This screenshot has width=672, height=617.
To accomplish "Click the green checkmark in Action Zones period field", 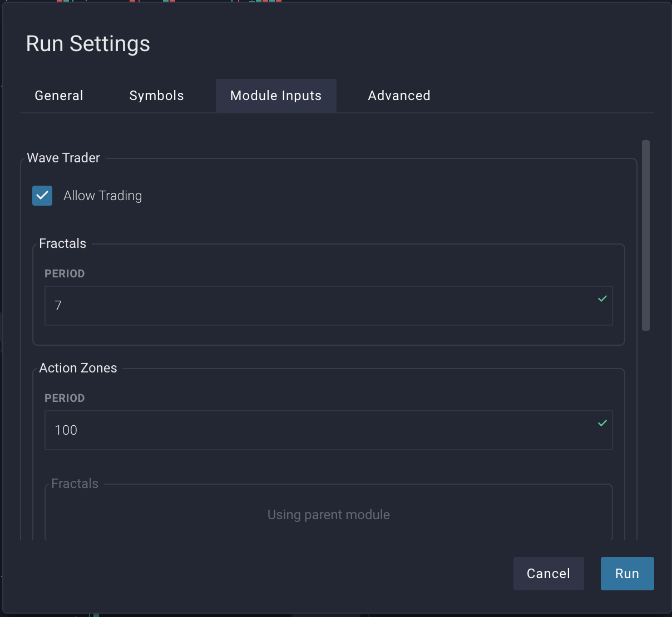I will 602,424.
